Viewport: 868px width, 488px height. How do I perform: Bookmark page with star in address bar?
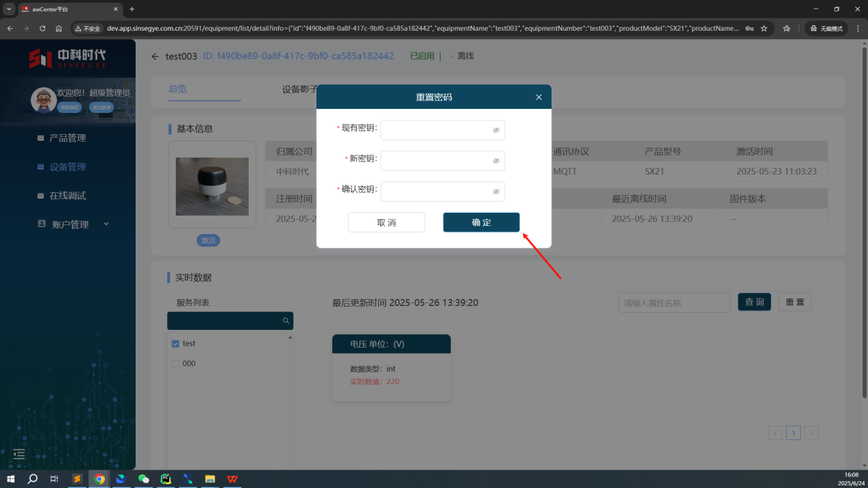pos(764,29)
